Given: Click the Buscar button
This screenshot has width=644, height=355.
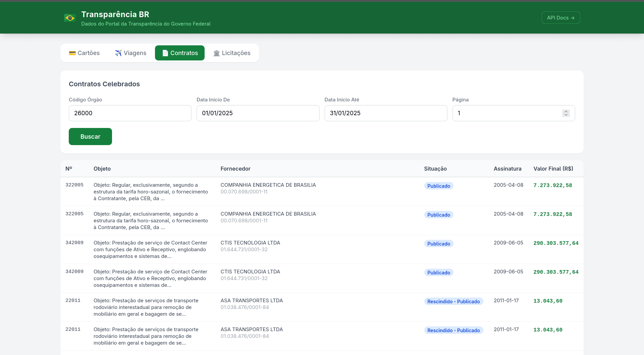Looking at the screenshot, I should [x=90, y=137].
